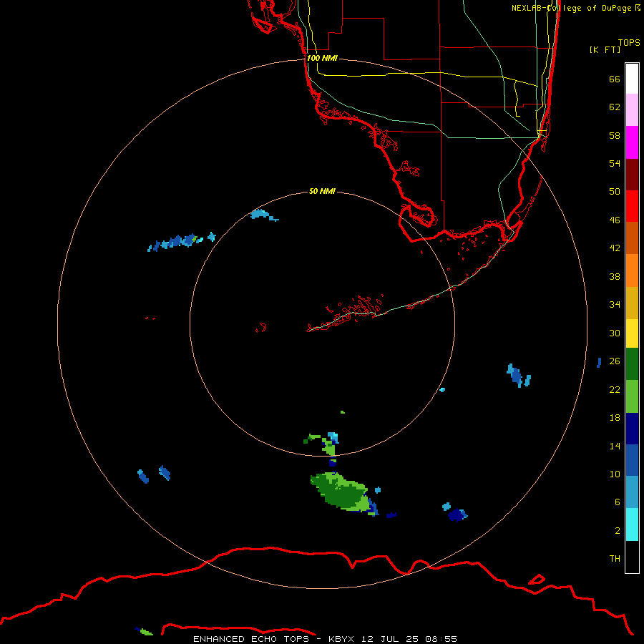Click the '34' legend value
The width and height of the screenshot is (644, 644).
615,305
